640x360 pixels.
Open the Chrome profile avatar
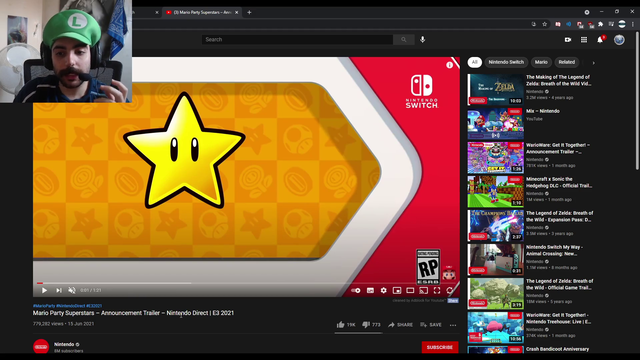pos(622,24)
